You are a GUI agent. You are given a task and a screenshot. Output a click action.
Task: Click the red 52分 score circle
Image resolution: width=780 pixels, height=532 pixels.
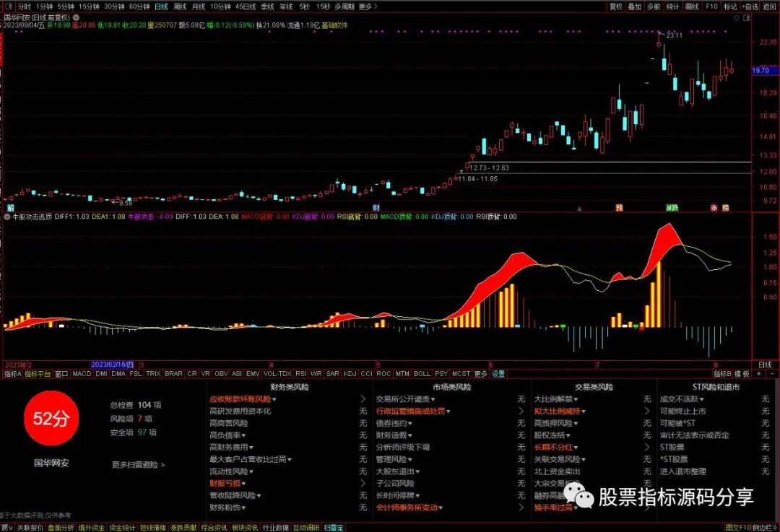[x=51, y=419]
